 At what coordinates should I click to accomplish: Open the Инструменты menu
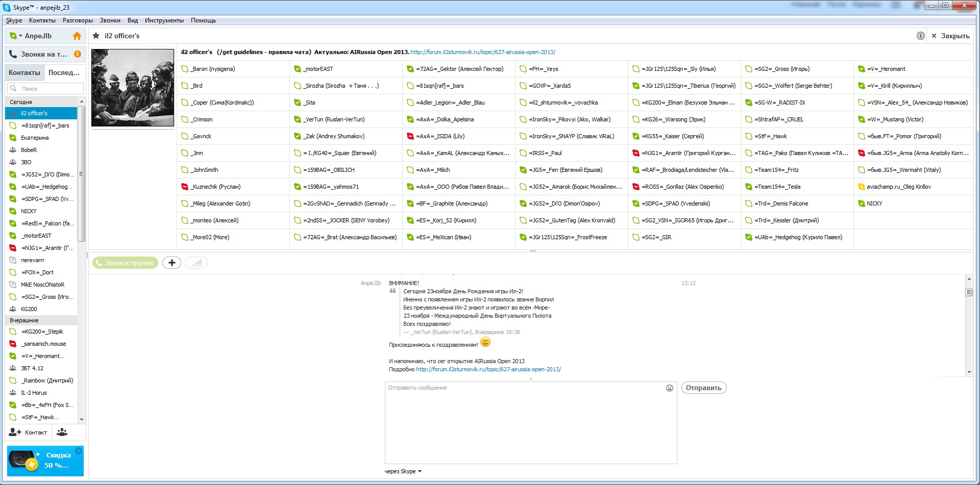pos(164,20)
